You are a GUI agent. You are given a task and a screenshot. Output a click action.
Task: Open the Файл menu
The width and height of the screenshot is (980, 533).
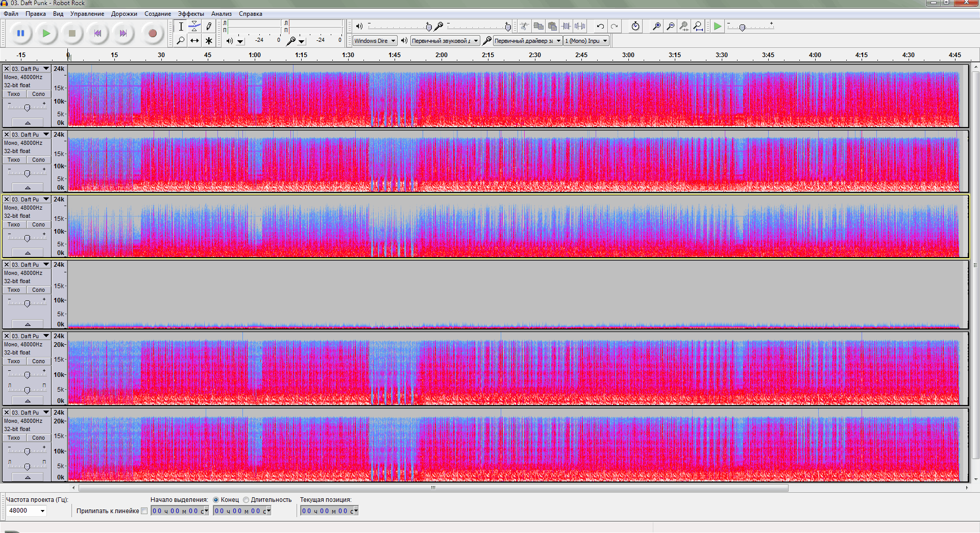tap(11, 14)
